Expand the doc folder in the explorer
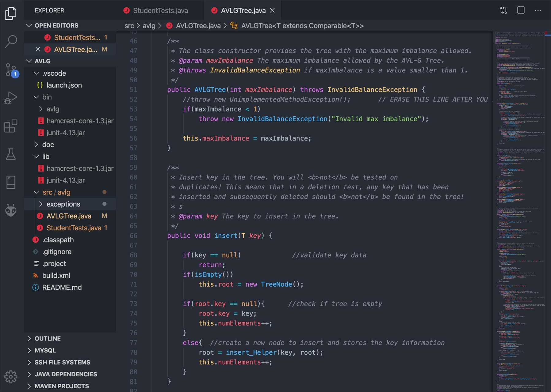Viewport: 551px width, 392px height. tap(48, 145)
